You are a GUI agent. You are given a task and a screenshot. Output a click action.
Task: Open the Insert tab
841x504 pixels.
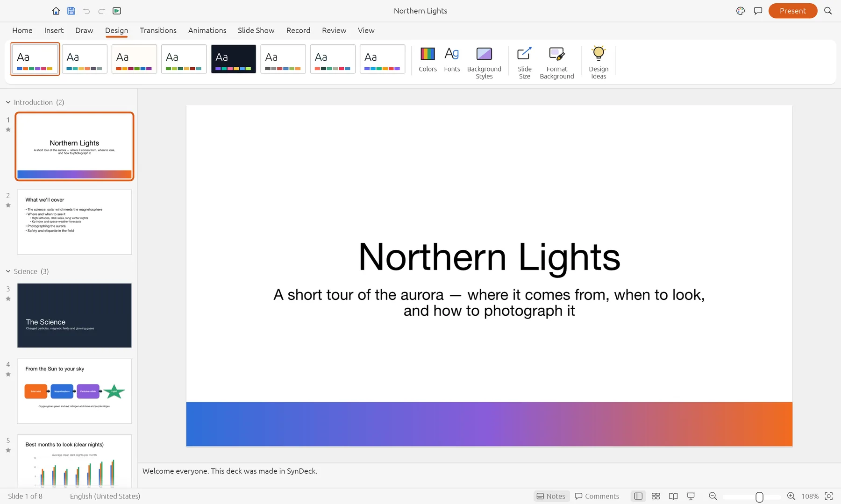point(54,30)
